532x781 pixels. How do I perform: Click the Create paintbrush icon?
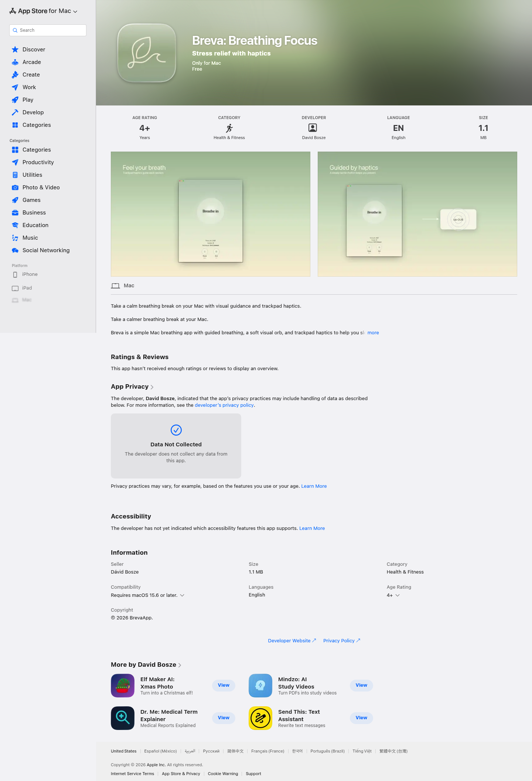[15, 75]
